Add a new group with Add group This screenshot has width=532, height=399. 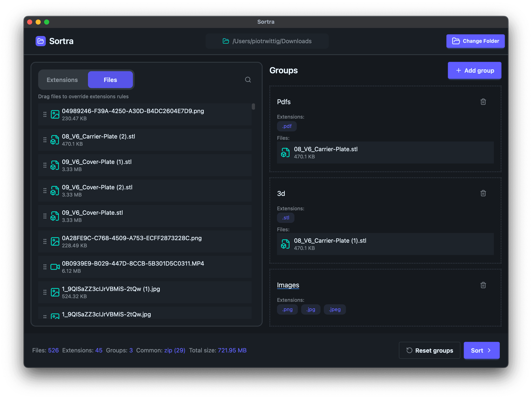coord(474,71)
